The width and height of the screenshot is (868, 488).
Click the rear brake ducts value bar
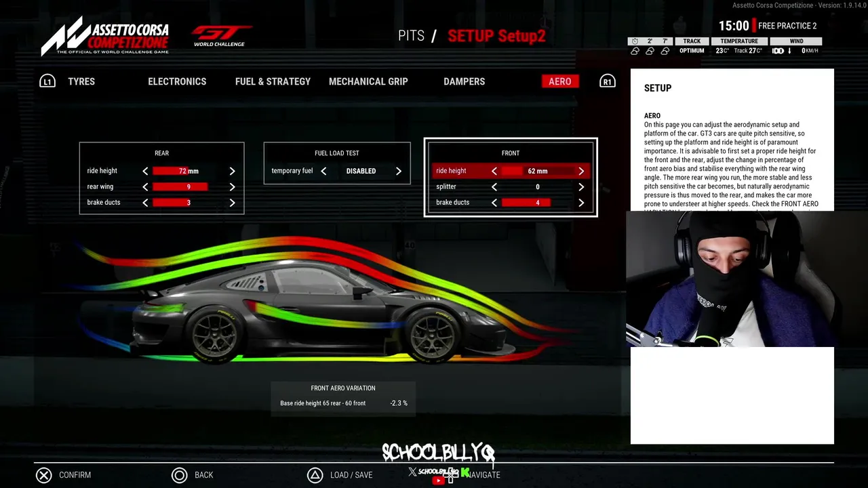189,203
